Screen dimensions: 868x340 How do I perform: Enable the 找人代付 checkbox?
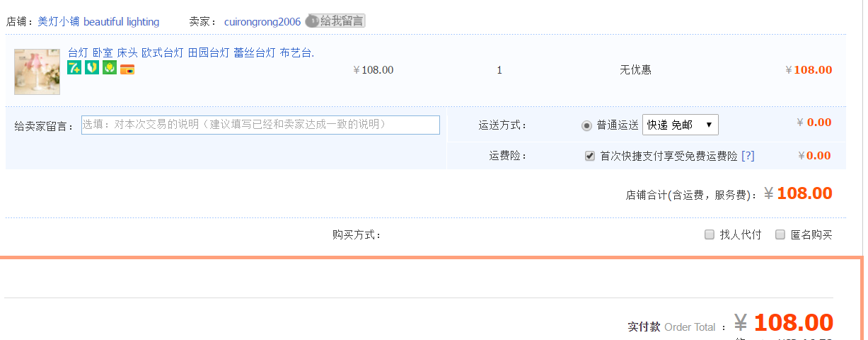(x=710, y=234)
